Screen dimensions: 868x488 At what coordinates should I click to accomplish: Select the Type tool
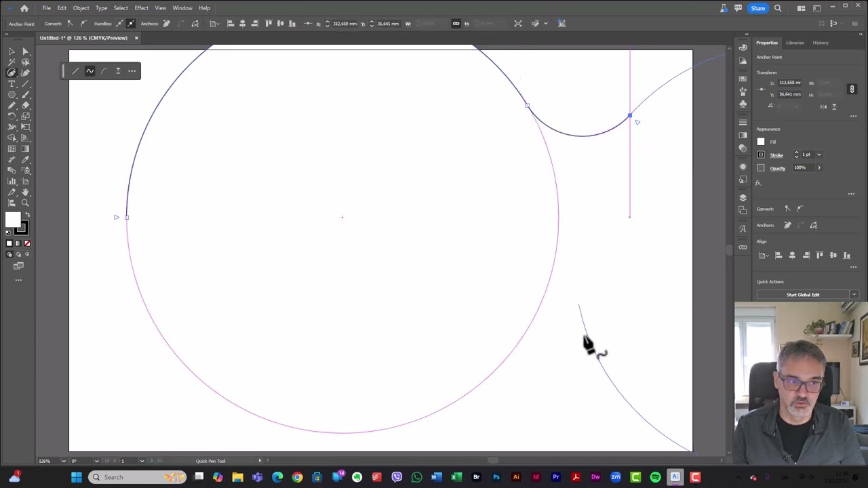coord(12,83)
